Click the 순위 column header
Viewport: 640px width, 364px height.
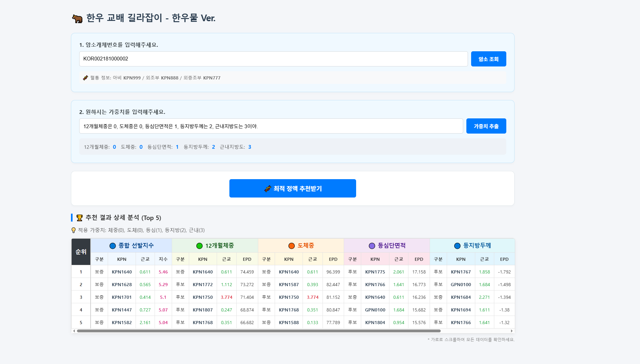click(81, 252)
